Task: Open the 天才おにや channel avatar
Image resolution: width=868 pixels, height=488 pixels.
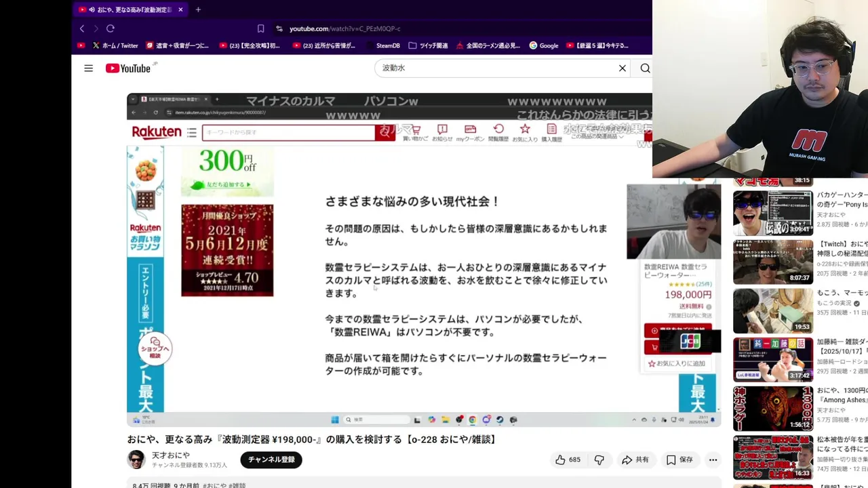Action: (136, 460)
